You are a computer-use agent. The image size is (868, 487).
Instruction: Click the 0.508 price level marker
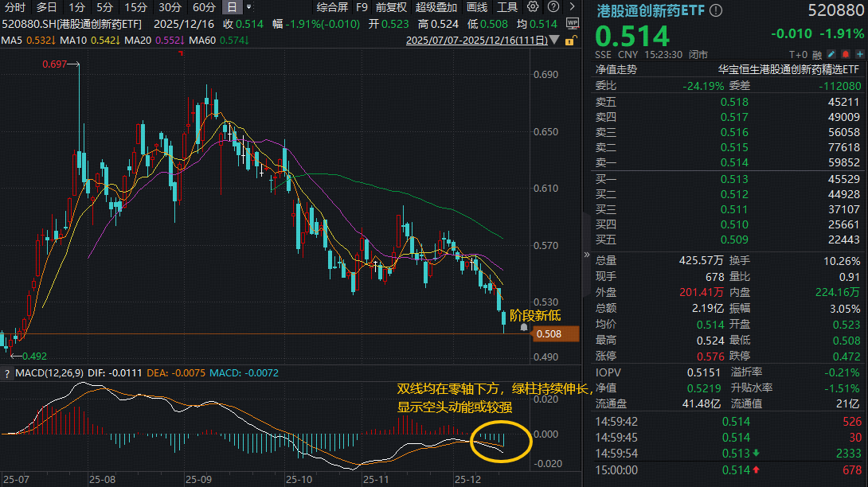coord(549,334)
